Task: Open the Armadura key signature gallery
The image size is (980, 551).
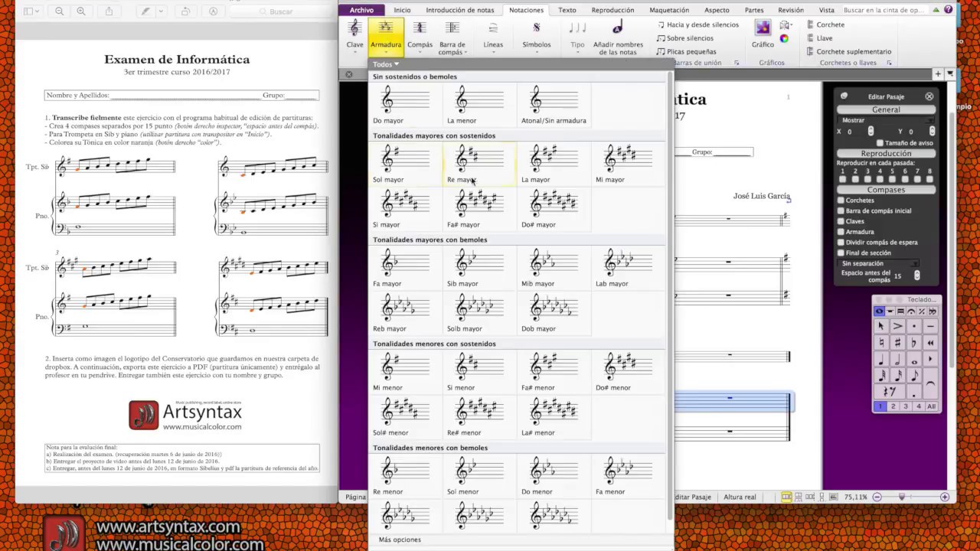Action: tap(386, 36)
